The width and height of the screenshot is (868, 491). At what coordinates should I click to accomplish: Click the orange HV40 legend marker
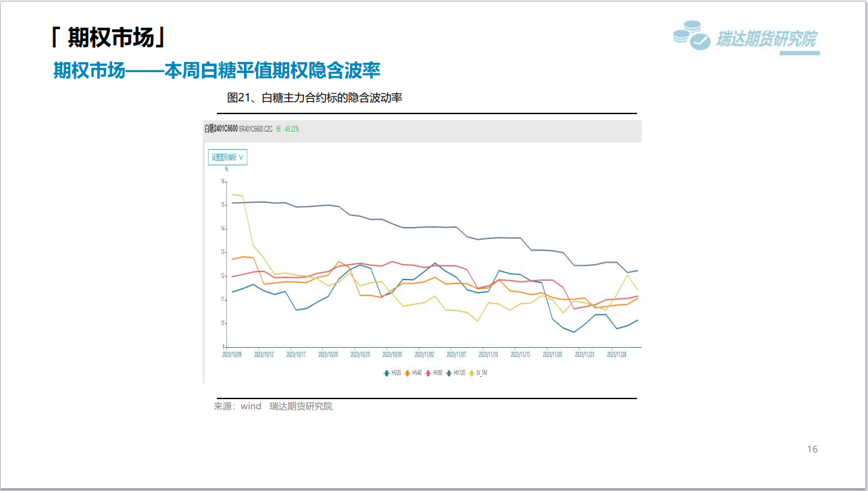pos(408,372)
